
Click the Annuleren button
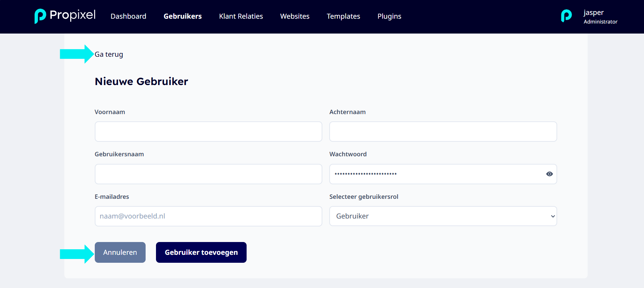coord(120,252)
